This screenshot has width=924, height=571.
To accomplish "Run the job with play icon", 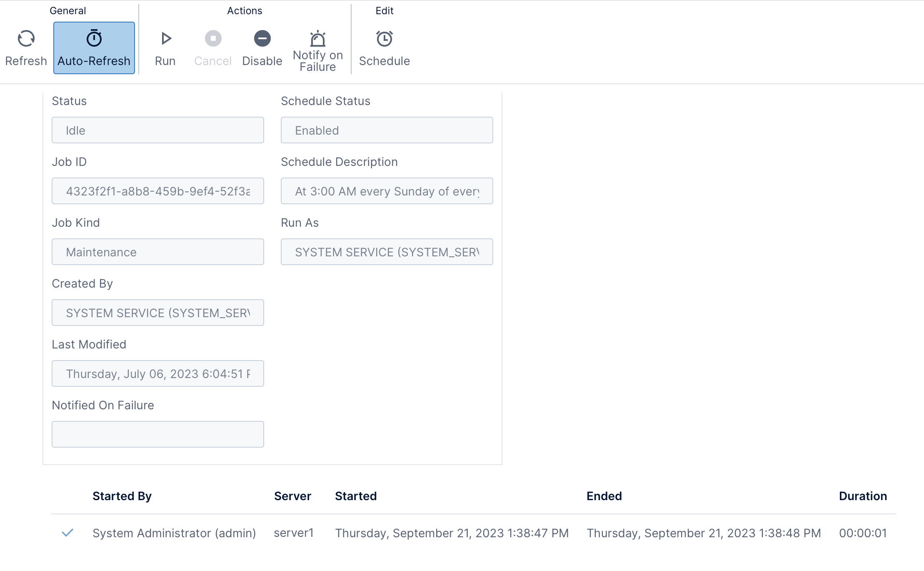I will [165, 39].
